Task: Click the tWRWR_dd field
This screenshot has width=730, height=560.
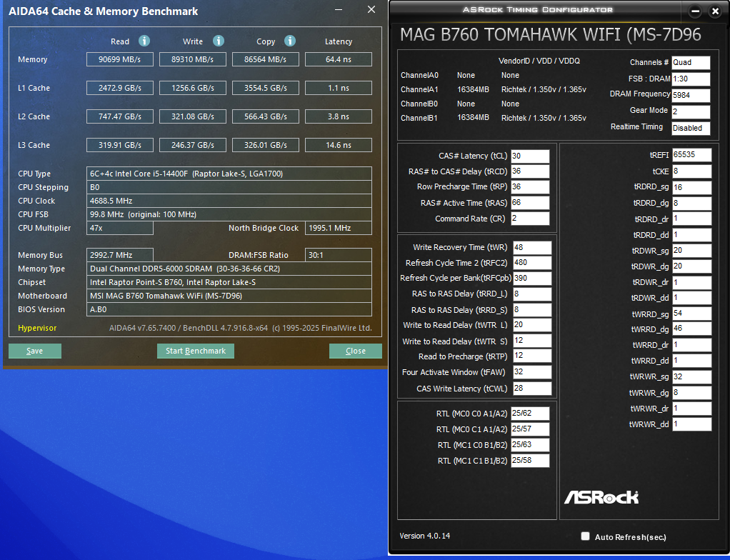Action: click(692, 424)
